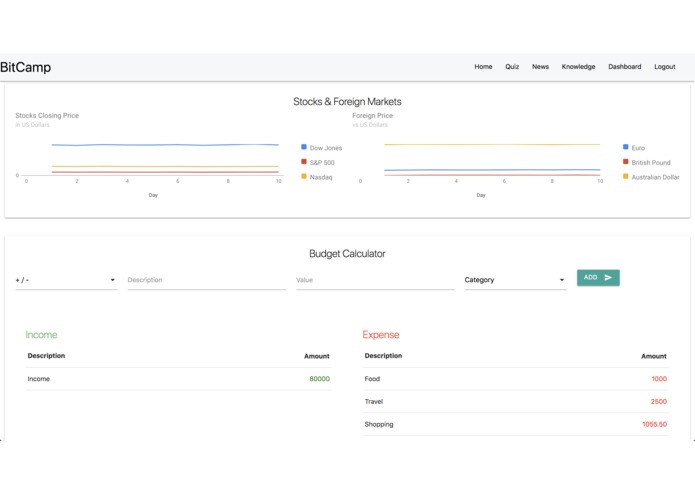Click the 2500 Travel amount
Viewport: 695px width, 494px height.
(659, 401)
